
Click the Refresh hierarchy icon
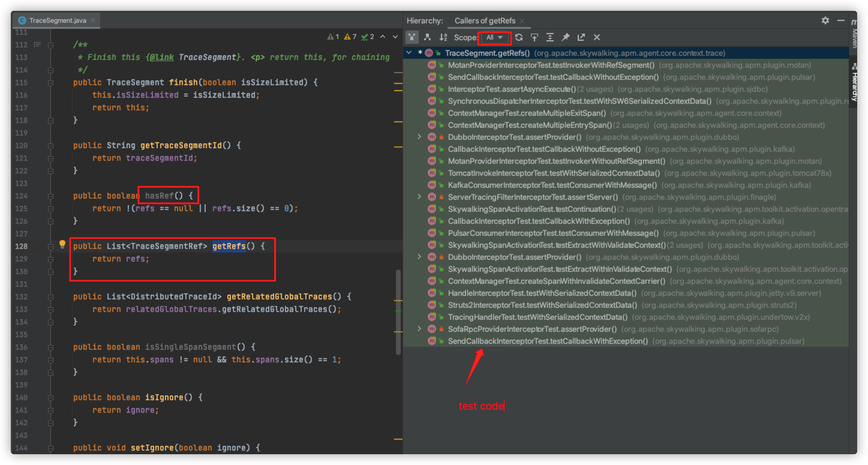click(519, 37)
